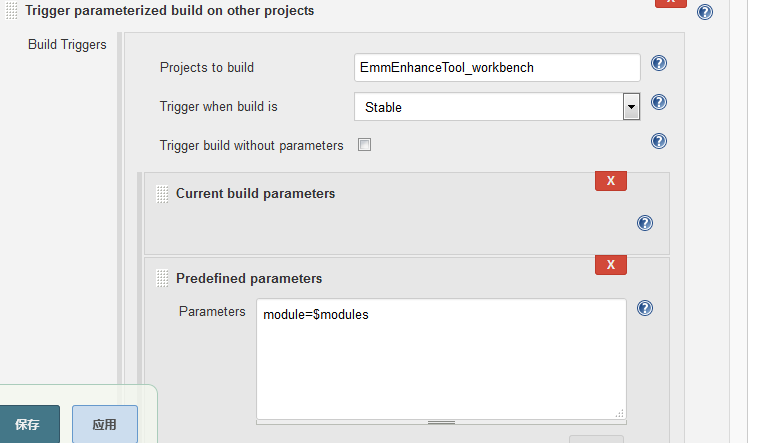Click the 保存 save button
The width and height of the screenshot is (760, 443).
tap(28, 425)
